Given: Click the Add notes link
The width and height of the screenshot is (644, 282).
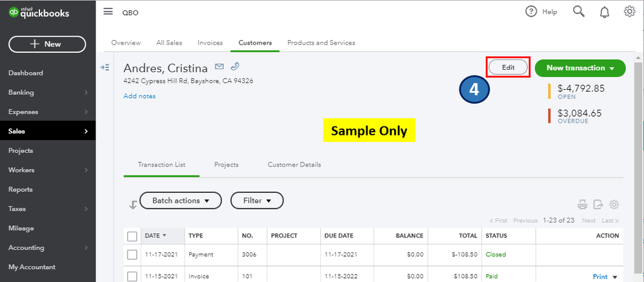Looking at the screenshot, I should click(x=139, y=96).
